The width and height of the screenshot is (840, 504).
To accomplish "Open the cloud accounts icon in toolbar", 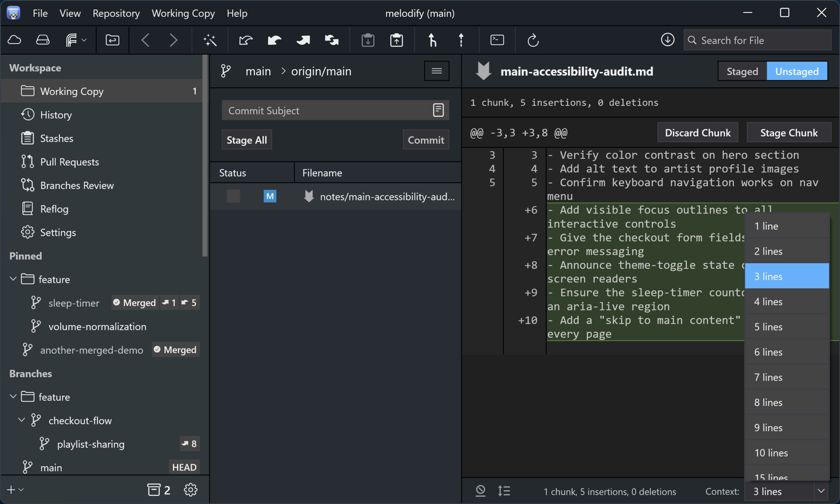I will tap(15, 40).
